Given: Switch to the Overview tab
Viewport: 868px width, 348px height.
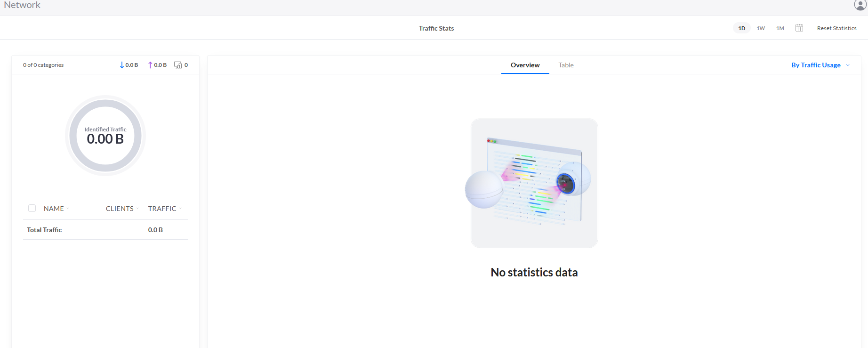Looking at the screenshot, I should [x=525, y=65].
